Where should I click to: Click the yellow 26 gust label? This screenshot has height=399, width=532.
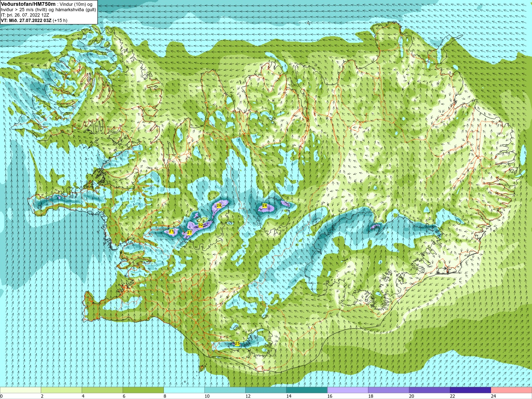[265, 205]
